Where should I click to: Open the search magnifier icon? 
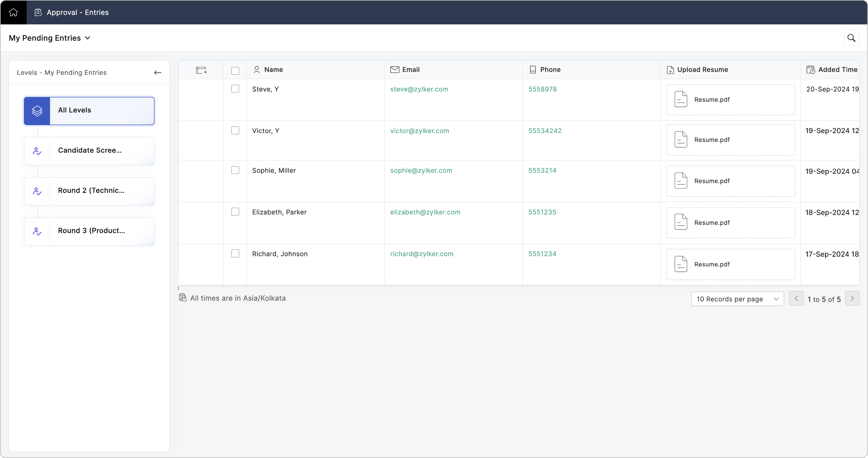click(851, 38)
